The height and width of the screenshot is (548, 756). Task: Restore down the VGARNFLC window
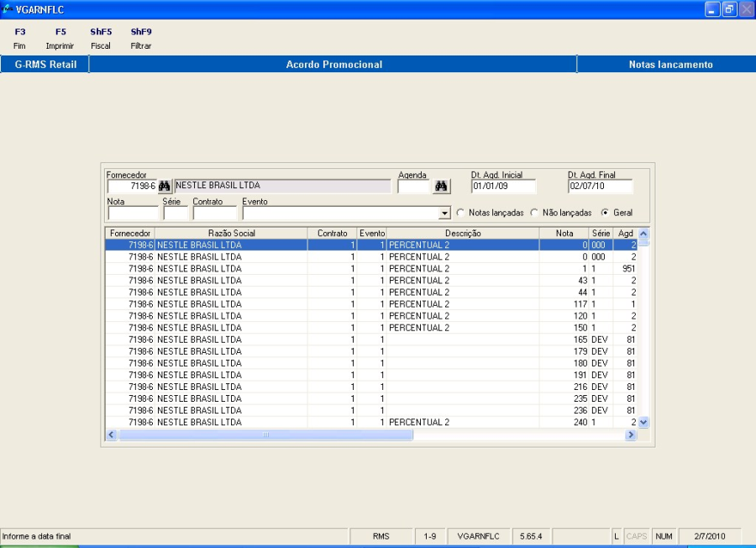pos(729,9)
